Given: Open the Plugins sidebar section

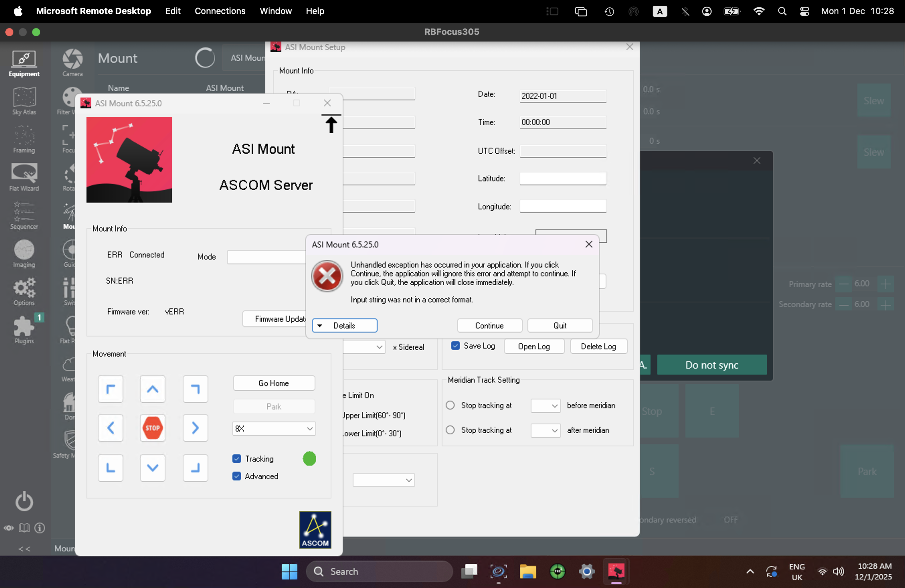Looking at the screenshot, I should (x=24, y=330).
